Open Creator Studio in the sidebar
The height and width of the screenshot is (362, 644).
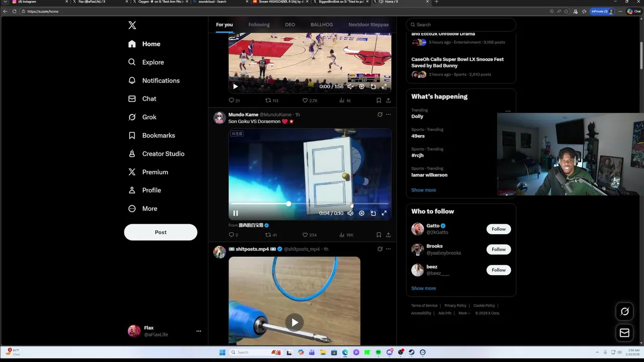[156, 154]
